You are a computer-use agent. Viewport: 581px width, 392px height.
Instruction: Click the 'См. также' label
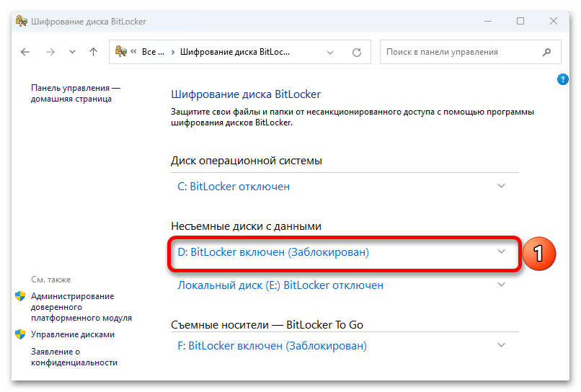coord(50,280)
